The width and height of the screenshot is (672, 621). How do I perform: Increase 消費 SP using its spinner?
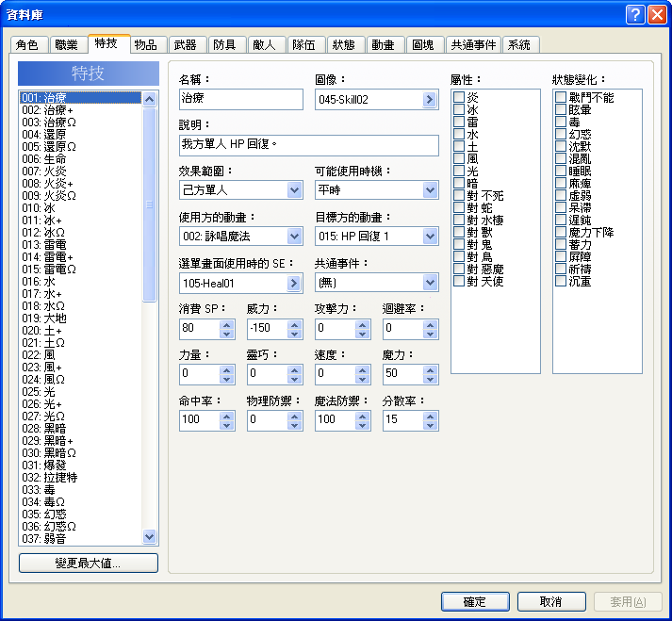tap(227, 325)
